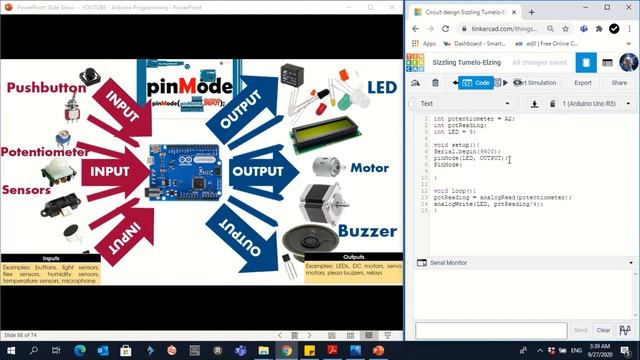
Task: Open Outlook from the taskbar
Action: [103, 351]
